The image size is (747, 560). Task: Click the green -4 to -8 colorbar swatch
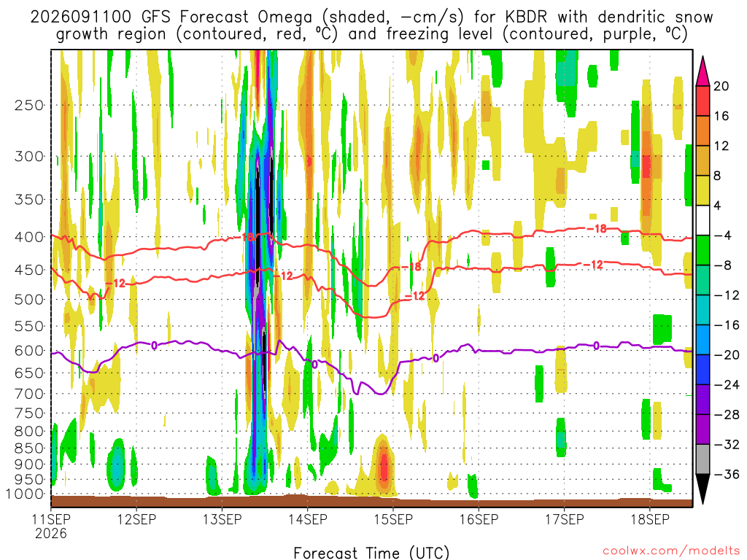point(703,250)
